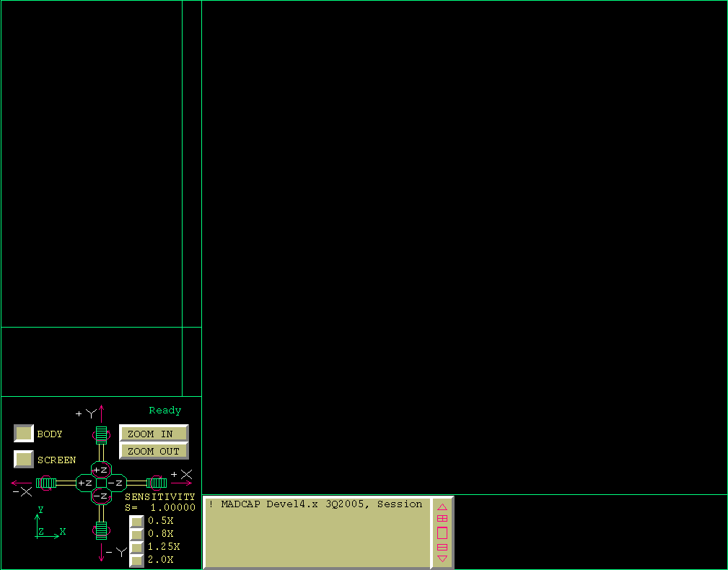Viewport: 728px width, 570px height.
Task: Click the center square of navigation cross
Action: (101, 482)
